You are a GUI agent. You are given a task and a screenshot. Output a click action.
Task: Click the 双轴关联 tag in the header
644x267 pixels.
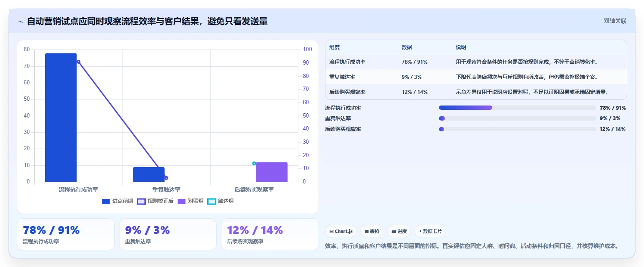point(615,21)
